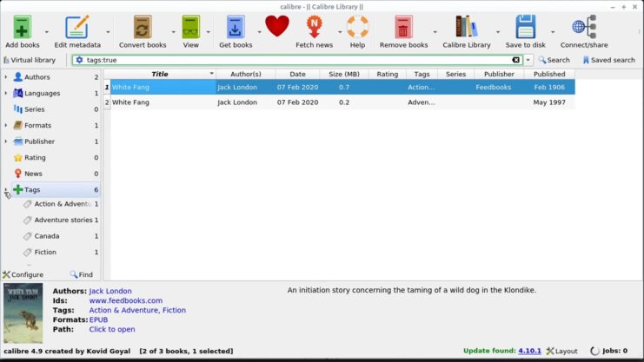Image resolution: width=644 pixels, height=362 pixels.
Task: Open the Add books dropdown arrow
Action: coord(46,32)
